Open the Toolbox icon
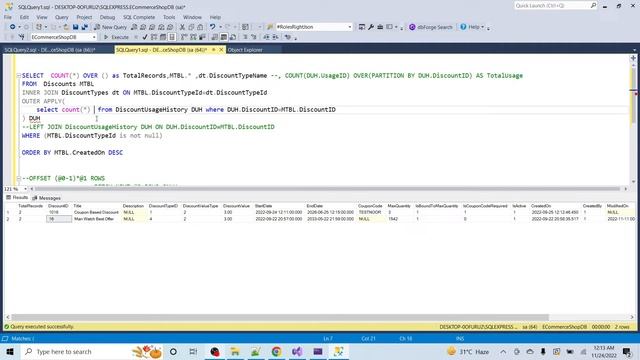The width and height of the screenshot is (640, 360). 380,27
